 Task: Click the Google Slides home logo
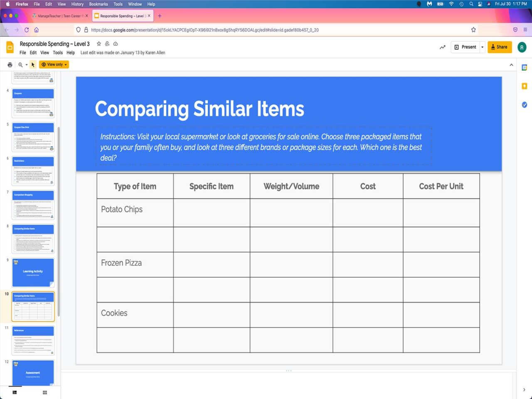[10, 47]
